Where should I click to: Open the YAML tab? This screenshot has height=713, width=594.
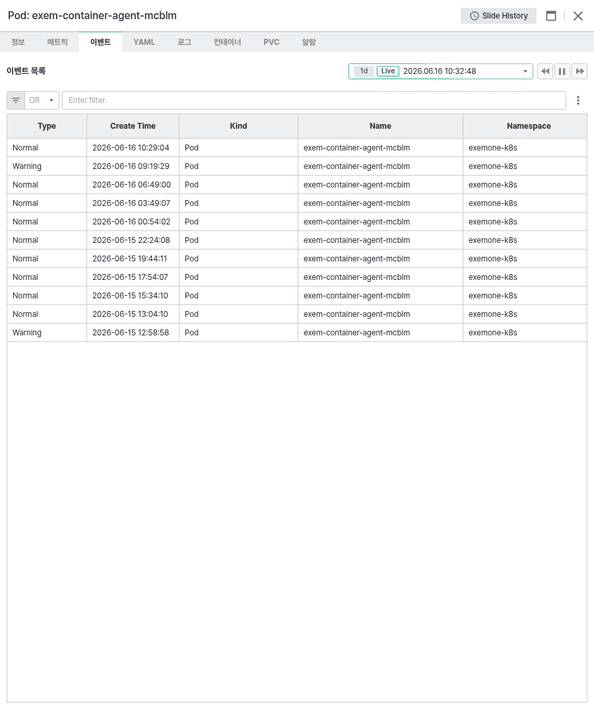(144, 42)
